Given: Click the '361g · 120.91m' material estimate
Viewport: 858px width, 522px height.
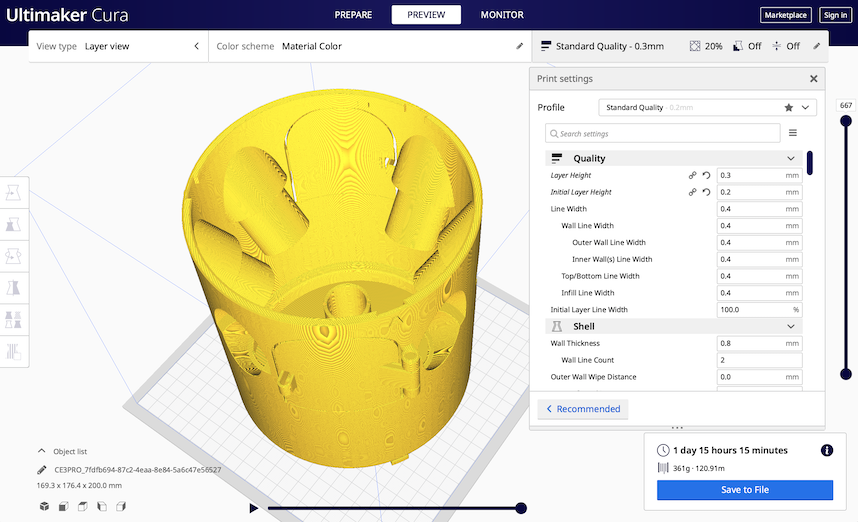Looking at the screenshot, I should coord(699,468).
